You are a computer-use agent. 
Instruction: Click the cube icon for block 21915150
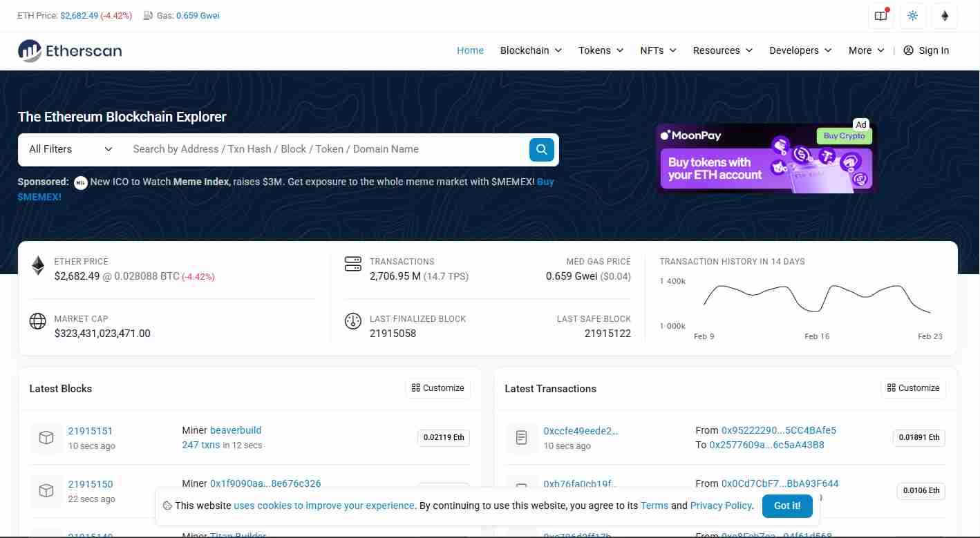point(46,491)
